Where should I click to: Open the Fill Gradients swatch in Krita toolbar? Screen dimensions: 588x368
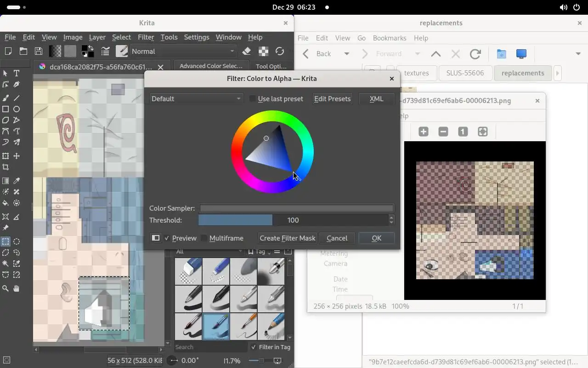coord(55,51)
